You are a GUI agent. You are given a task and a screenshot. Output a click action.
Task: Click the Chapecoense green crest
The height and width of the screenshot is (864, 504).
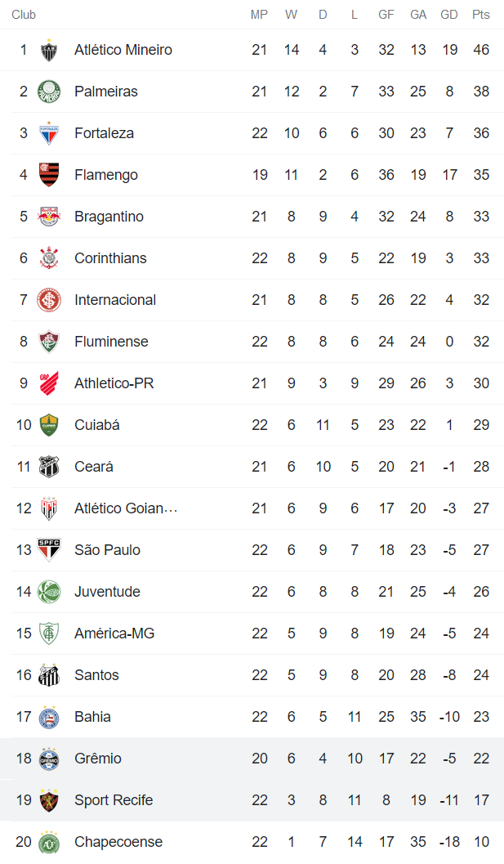pyautogui.click(x=49, y=842)
